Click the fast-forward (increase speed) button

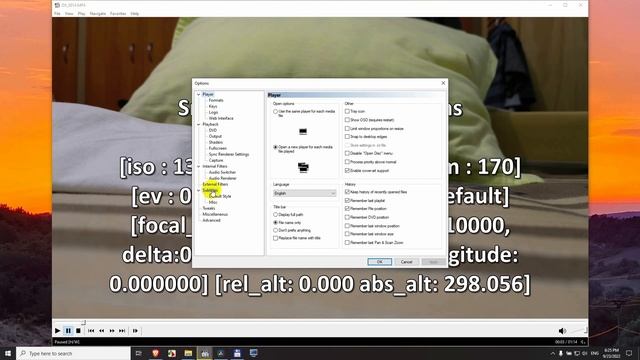(112, 331)
